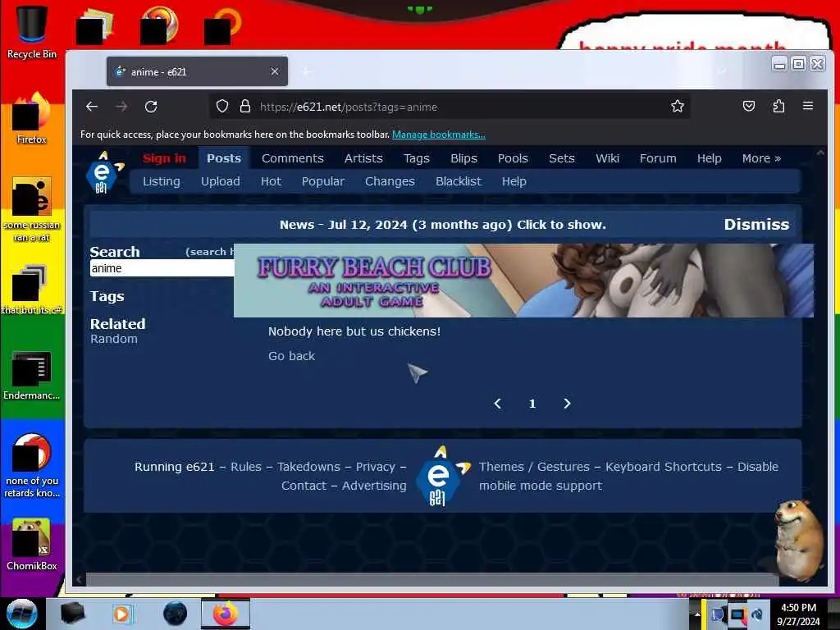View site security padlock info

[244, 106]
